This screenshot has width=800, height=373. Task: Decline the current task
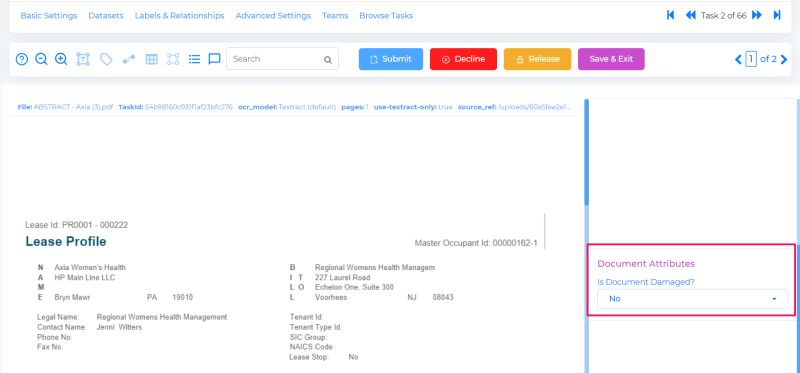pyautogui.click(x=463, y=59)
